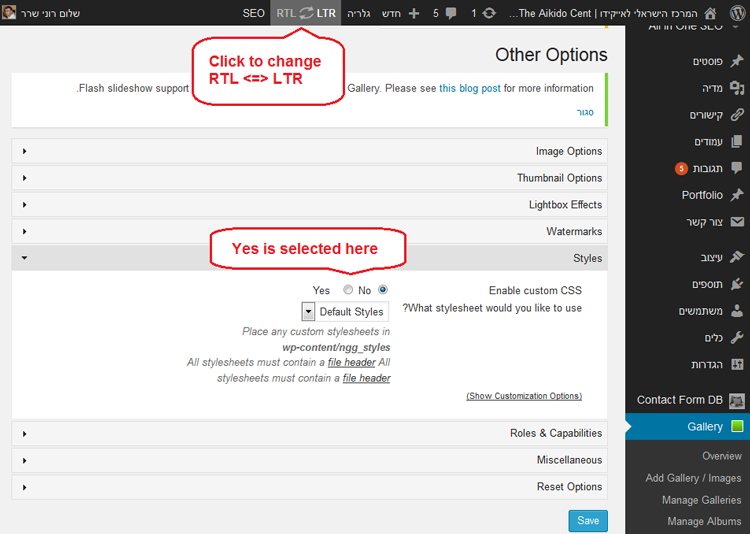Open the תוספים plugins icon
750x534 pixels.
click(737, 284)
